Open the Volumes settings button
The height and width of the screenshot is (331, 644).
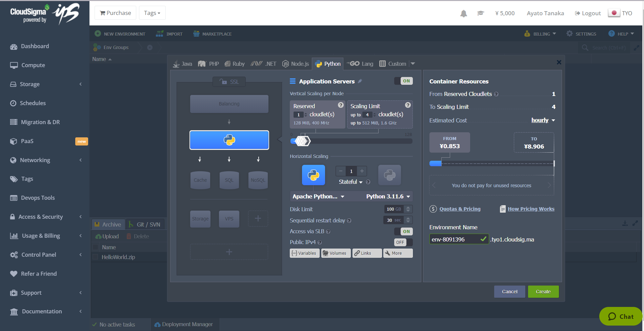click(x=336, y=253)
